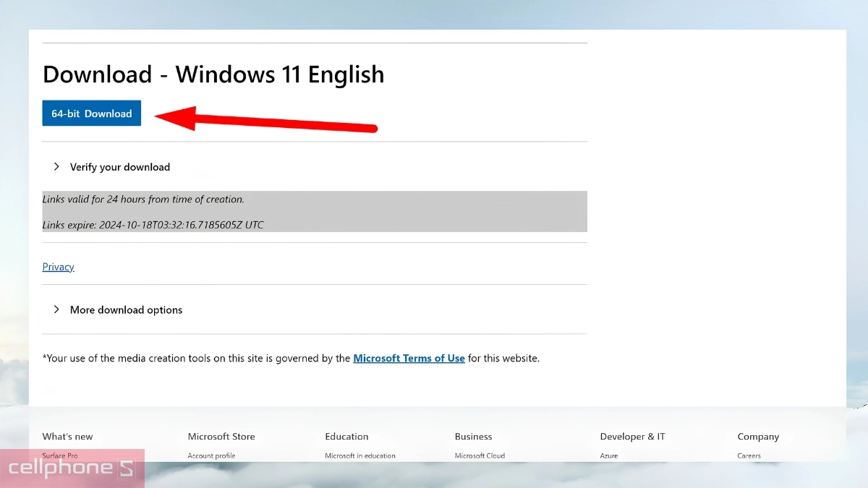Click the Developer & IT footer heading
Viewport: 868px width, 488px height.
click(x=632, y=437)
